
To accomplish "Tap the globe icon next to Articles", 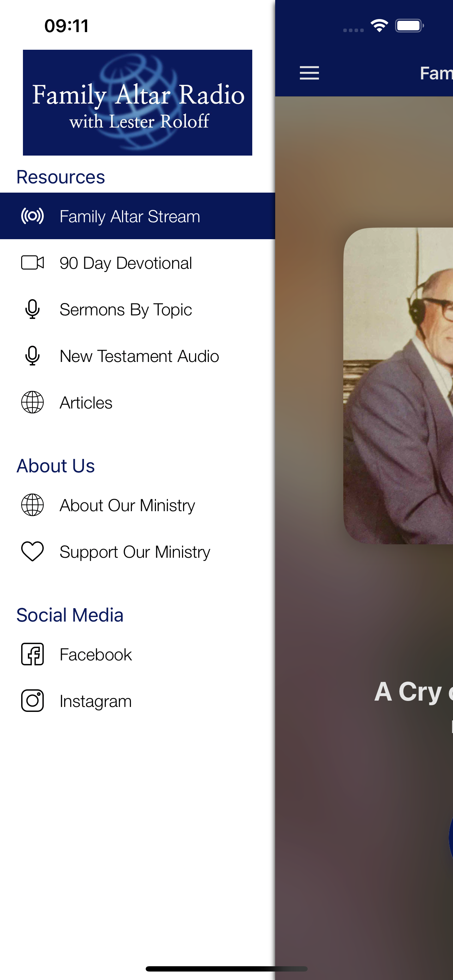I will (x=32, y=402).
